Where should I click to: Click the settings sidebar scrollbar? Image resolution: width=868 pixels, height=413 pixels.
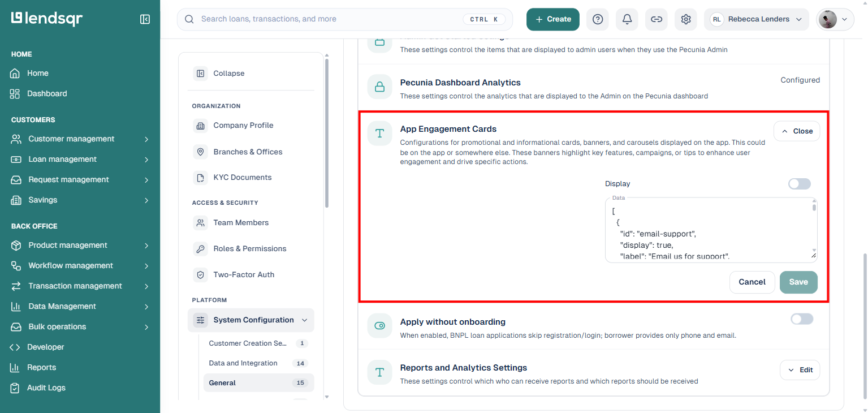327,133
